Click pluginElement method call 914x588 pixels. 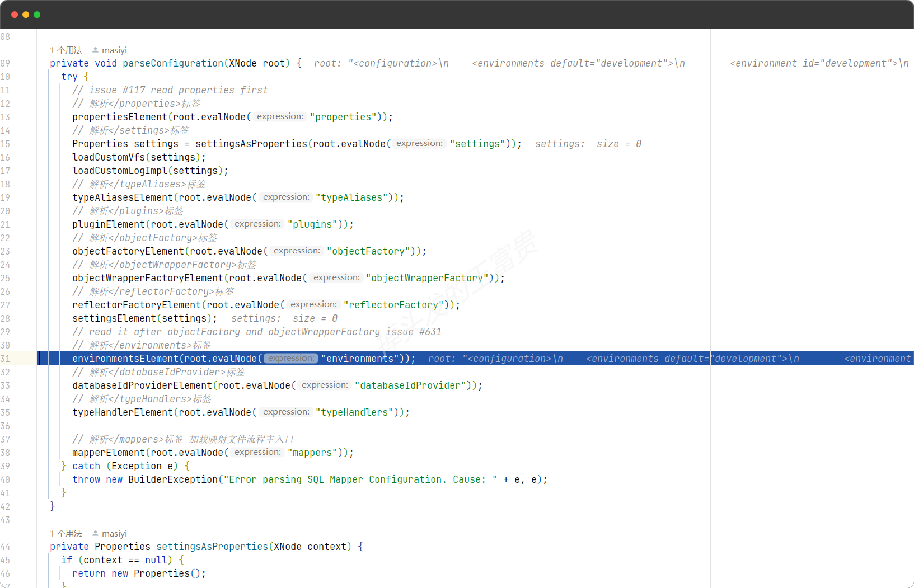(109, 224)
